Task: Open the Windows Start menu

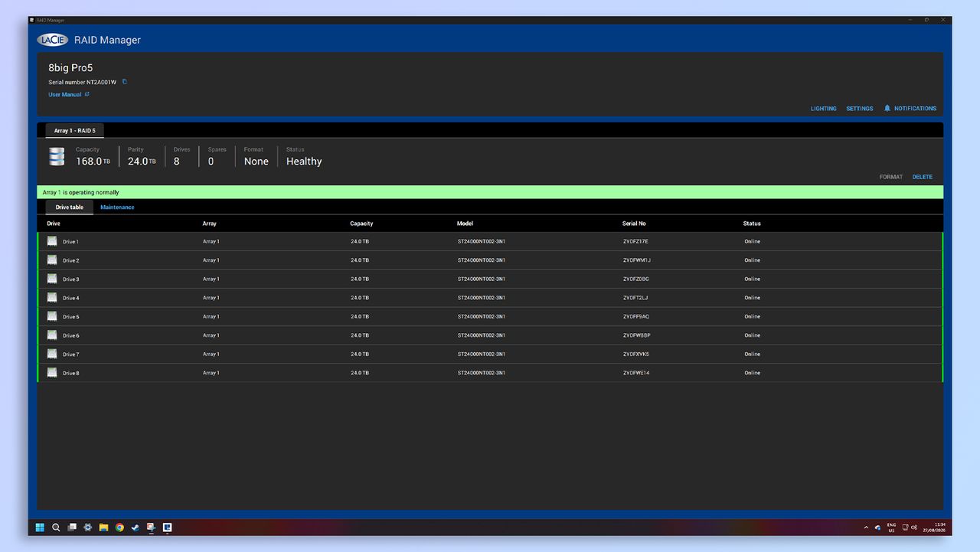Action: click(40, 528)
